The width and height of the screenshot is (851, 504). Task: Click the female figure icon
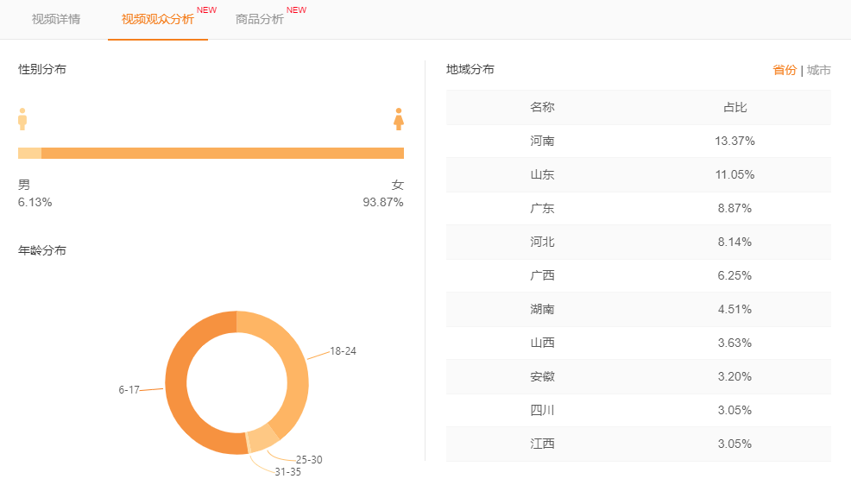[398, 119]
